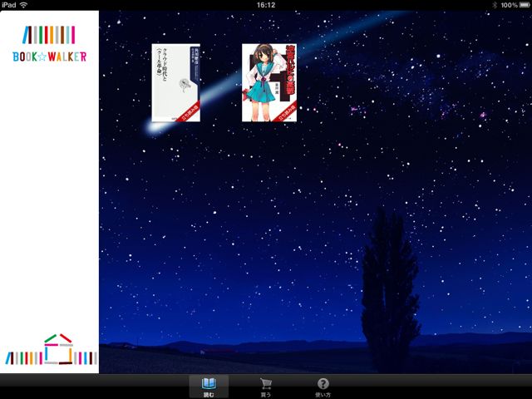Tap the 16:12 clock in status bar
532x399 pixels.
pos(266,5)
